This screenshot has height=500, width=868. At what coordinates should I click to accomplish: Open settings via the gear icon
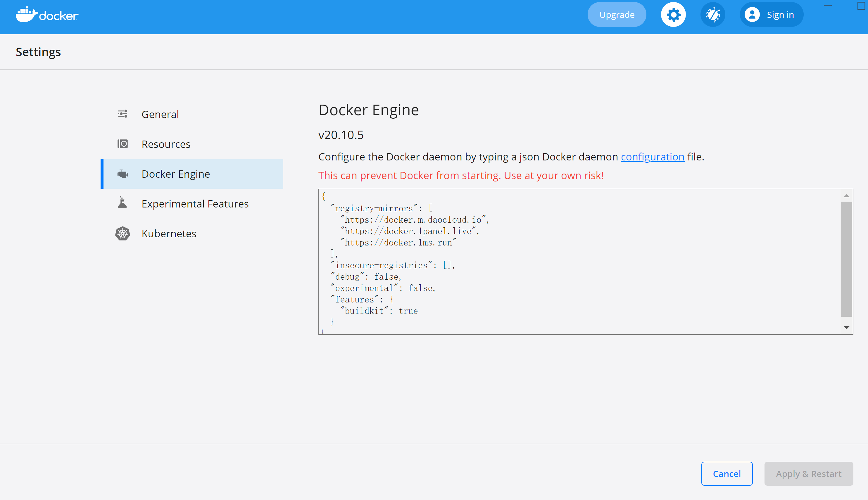[673, 15]
